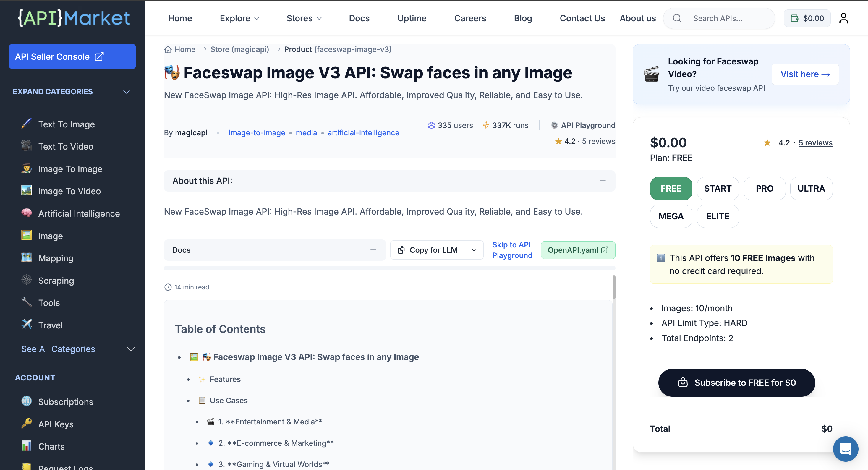Click the chat support bubble icon
The width and height of the screenshot is (868, 470).
[846, 449]
